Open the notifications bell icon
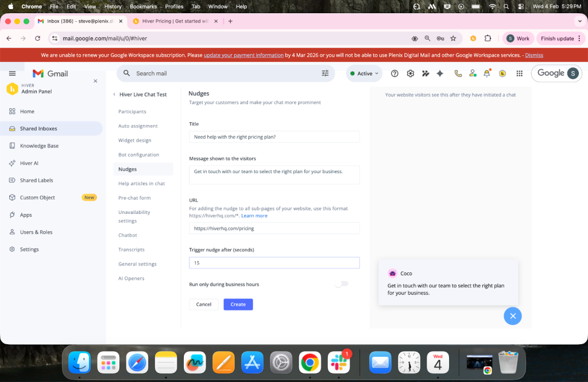Viewport: 588px width, 382px height. click(x=486, y=73)
